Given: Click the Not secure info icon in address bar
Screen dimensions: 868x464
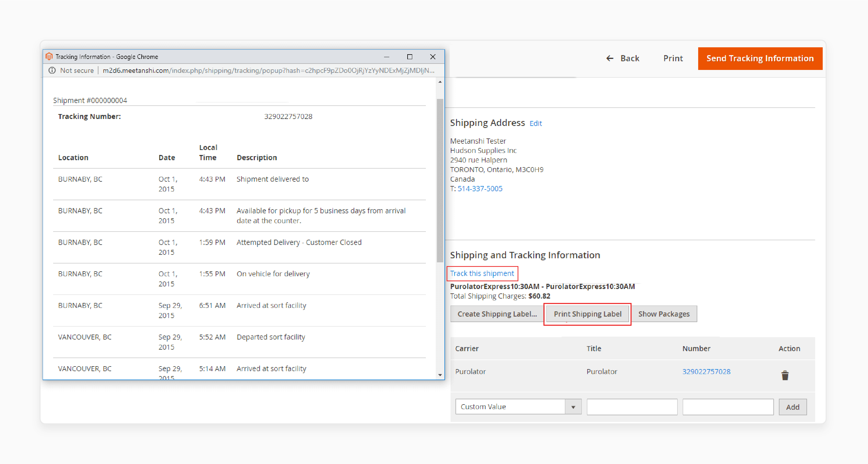Looking at the screenshot, I should coord(52,71).
